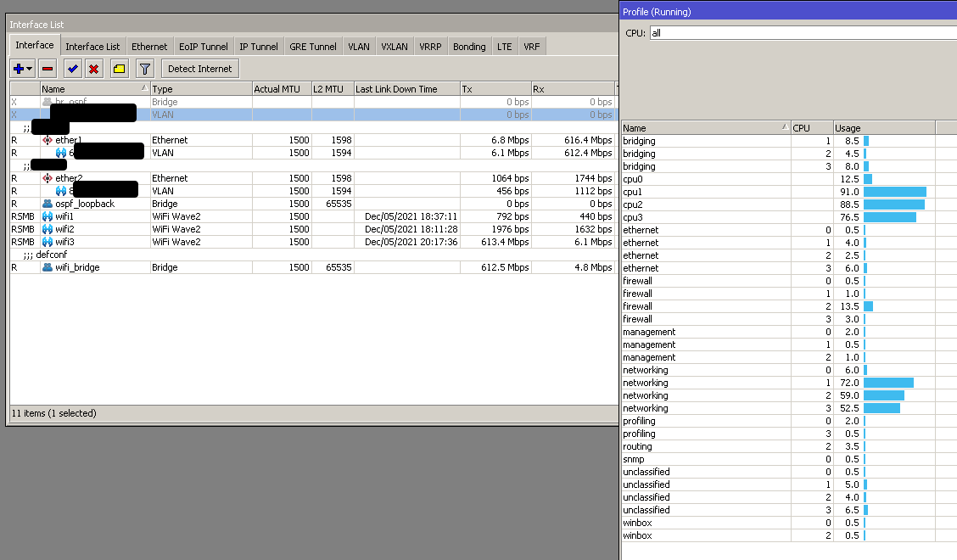Sort by Rx column header in Interface List
Image resolution: width=957 pixels, height=560 pixels.
pyautogui.click(x=573, y=89)
